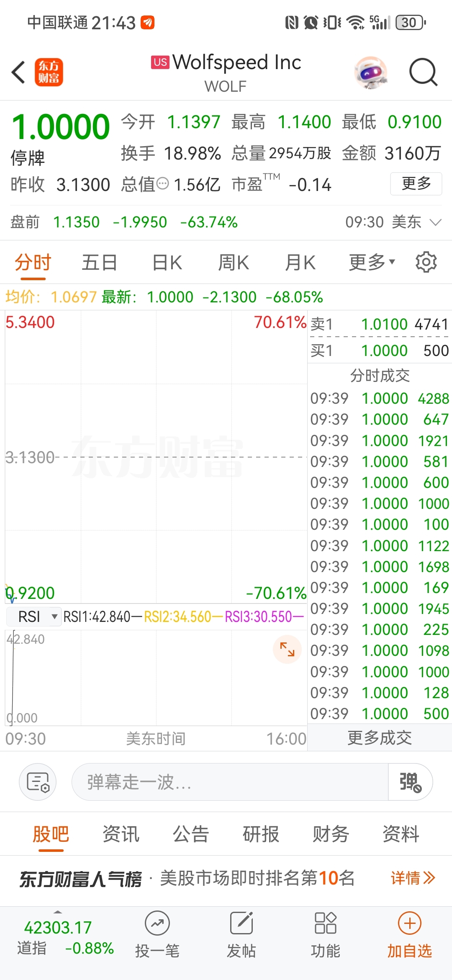Open the 股吧 tab
This screenshot has height=980, width=452.
pos(51,834)
